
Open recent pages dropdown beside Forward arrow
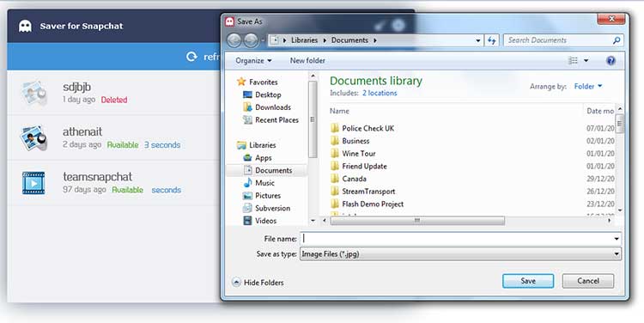pyautogui.click(x=263, y=40)
